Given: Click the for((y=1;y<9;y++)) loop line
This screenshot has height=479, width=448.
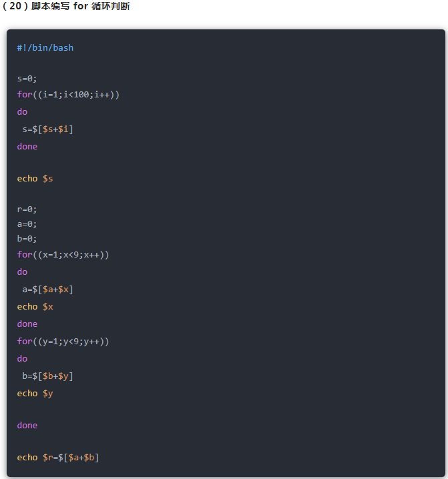Looking at the screenshot, I should [63, 342].
